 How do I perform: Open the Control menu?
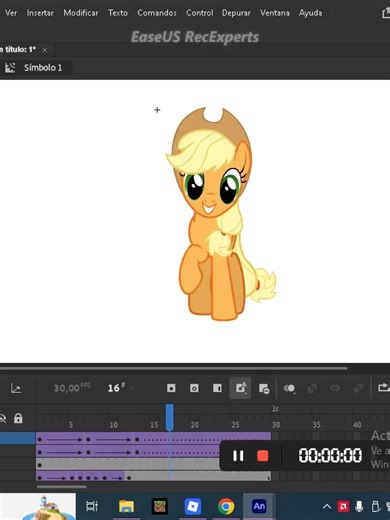point(199,13)
